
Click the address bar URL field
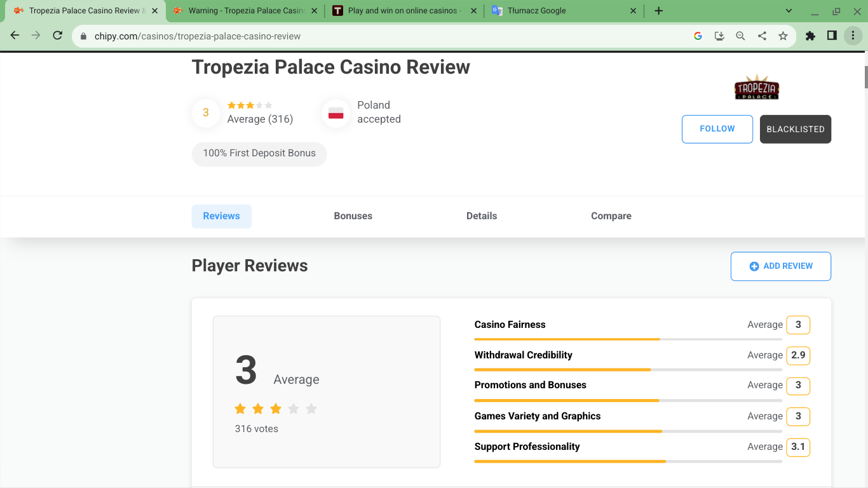381,36
